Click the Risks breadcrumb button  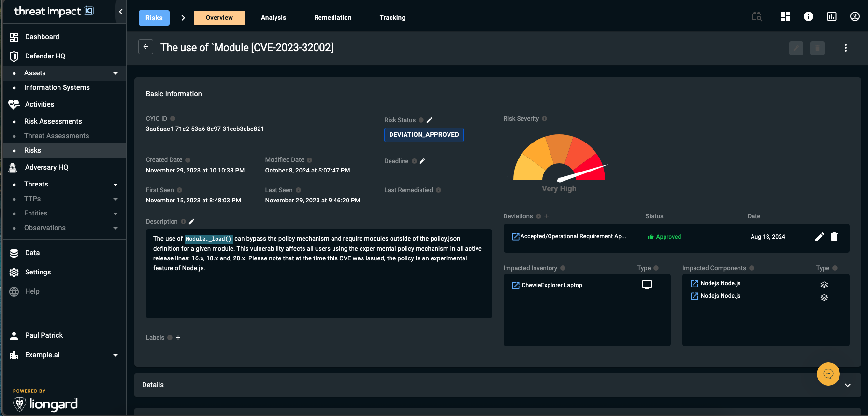tap(154, 18)
